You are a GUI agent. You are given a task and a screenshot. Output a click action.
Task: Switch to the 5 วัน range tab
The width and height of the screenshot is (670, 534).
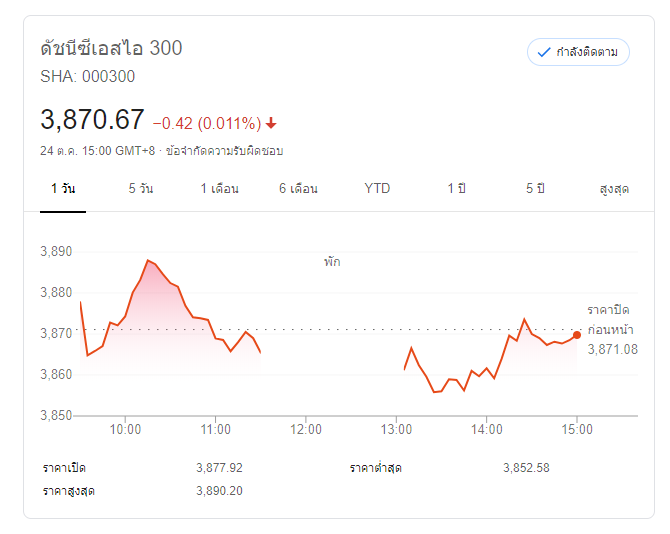coord(141,188)
